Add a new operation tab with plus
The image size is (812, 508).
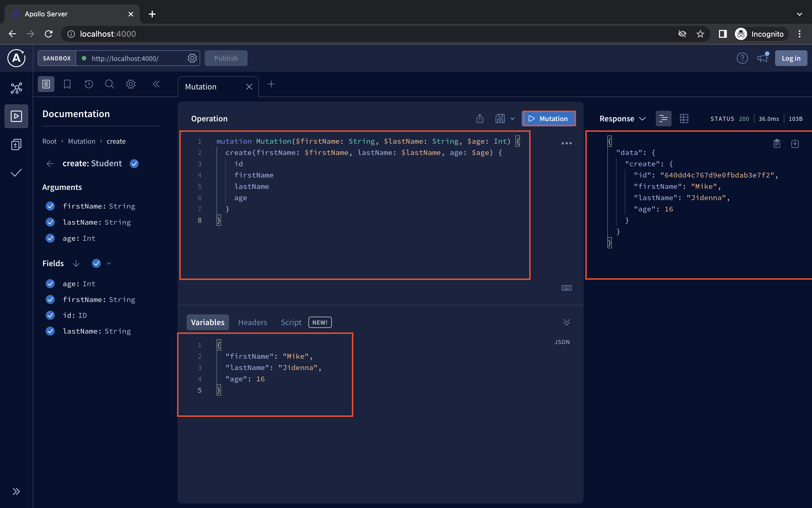tap(271, 84)
